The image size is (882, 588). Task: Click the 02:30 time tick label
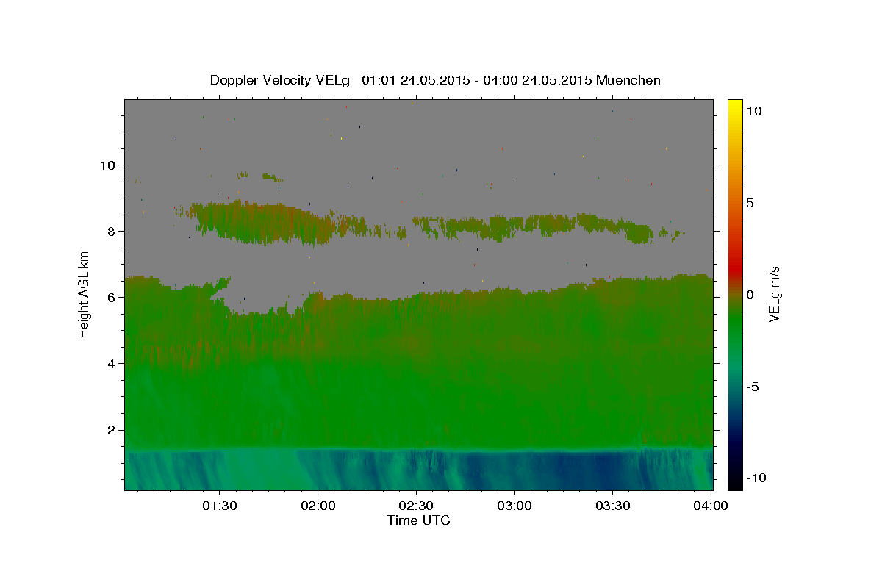point(416,506)
